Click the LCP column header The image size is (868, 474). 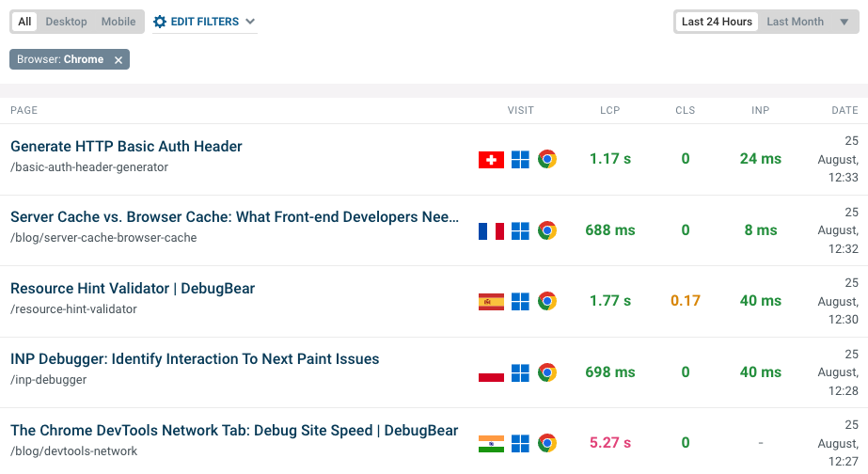[x=610, y=110]
